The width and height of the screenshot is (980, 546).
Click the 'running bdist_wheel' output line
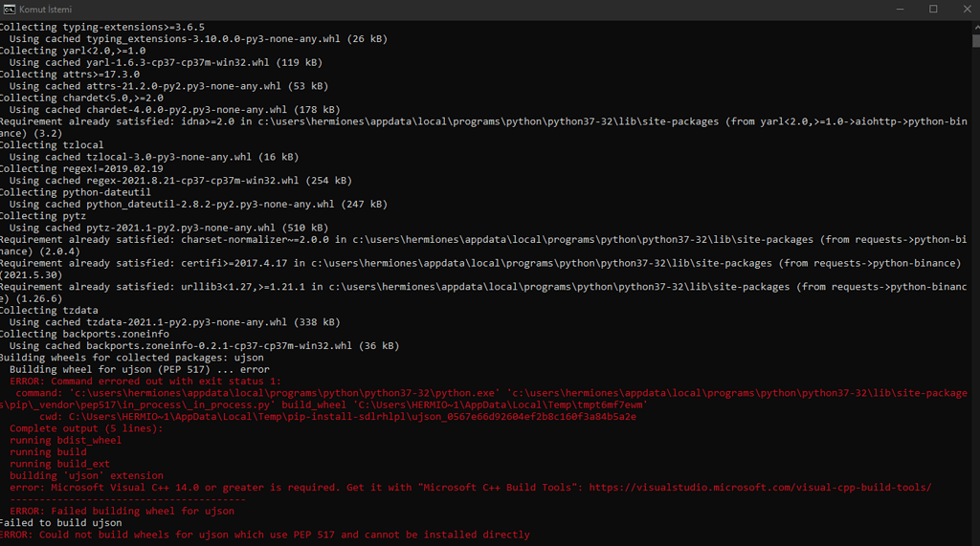pyautogui.click(x=66, y=441)
